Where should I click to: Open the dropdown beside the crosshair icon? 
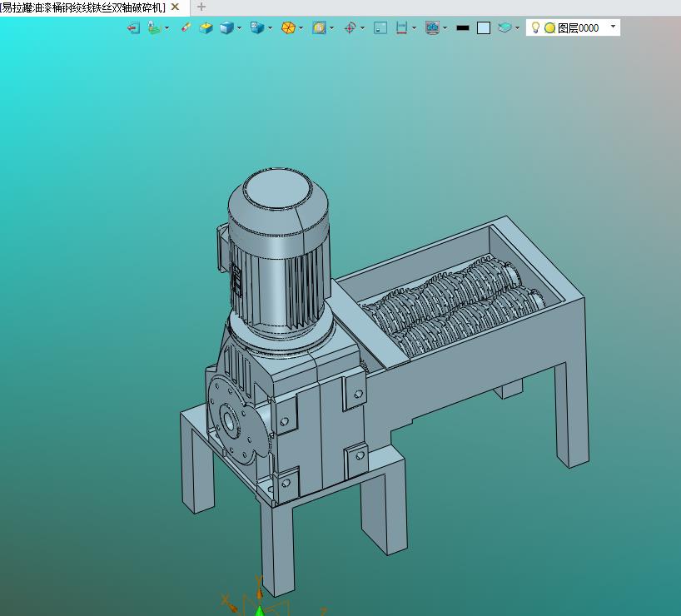363,27
